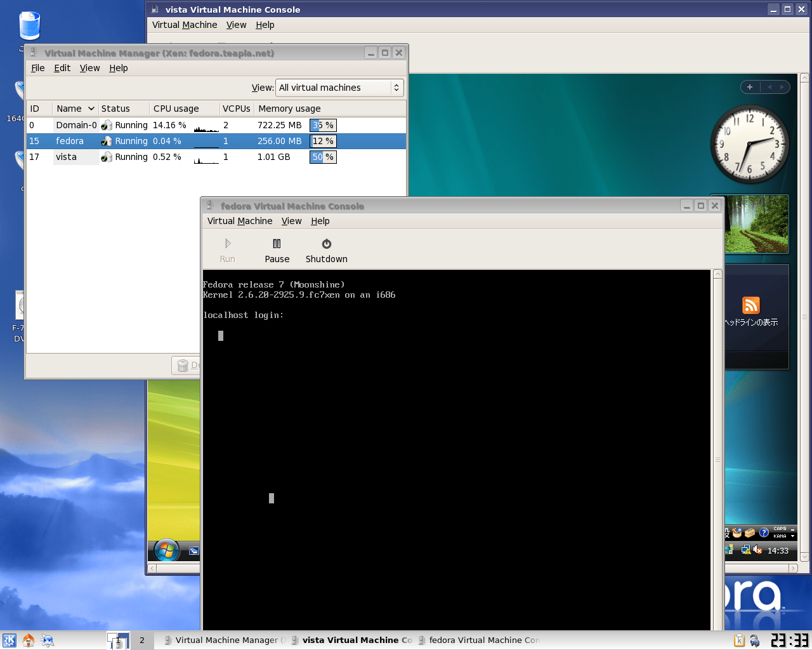
Task: Click fedora Virtual Machine Console taskbar button
Action: tap(478, 640)
